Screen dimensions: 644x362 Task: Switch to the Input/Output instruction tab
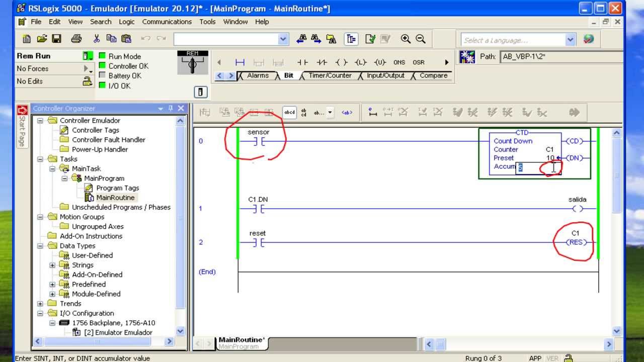pyautogui.click(x=385, y=75)
